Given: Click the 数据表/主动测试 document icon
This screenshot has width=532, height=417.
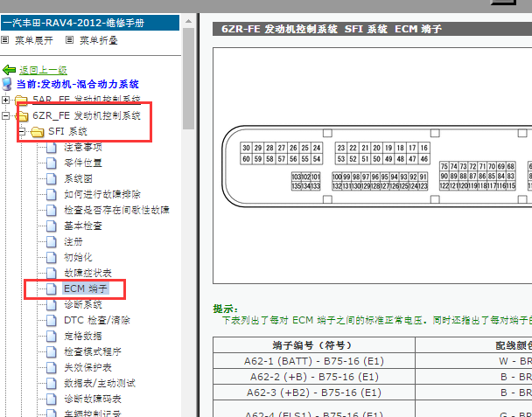Looking at the screenshot, I should pyautogui.click(x=52, y=384).
